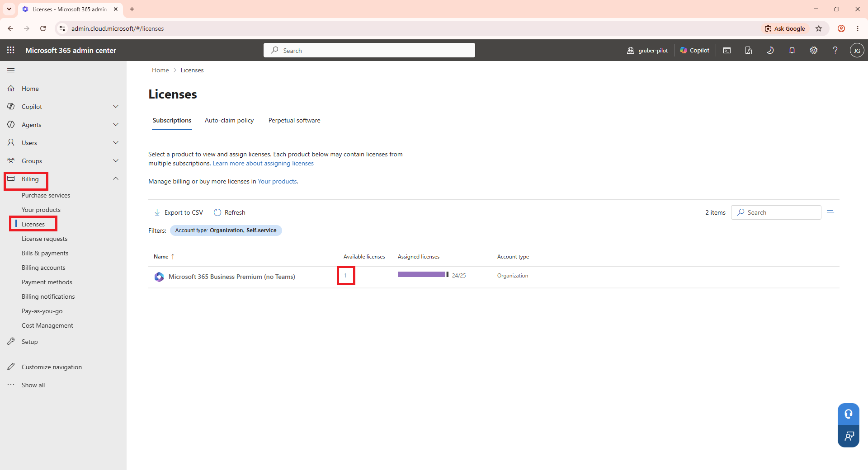Open the app launcher waffle icon

tap(11, 50)
